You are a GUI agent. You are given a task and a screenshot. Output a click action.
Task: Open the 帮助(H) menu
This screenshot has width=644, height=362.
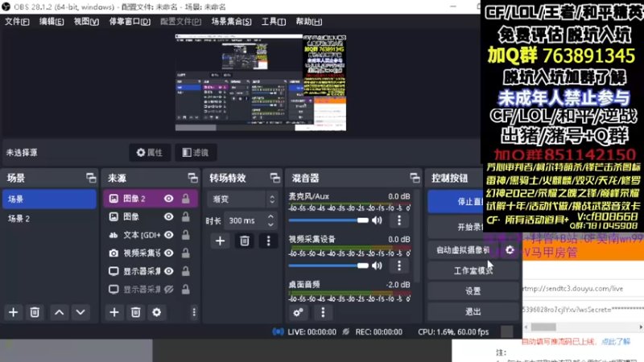point(309,22)
